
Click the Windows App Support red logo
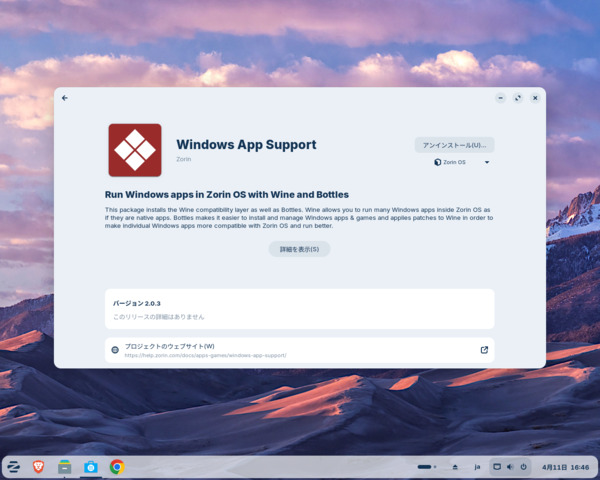click(135, 150)
